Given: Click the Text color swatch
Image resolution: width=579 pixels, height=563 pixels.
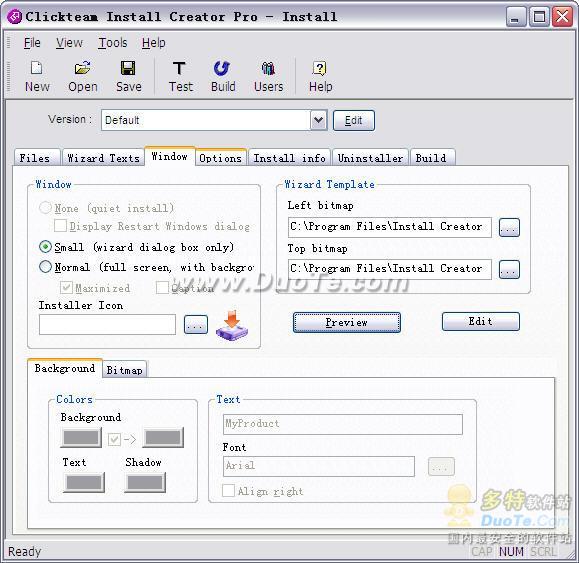Looking at the screenshot, I should click(84, 482).
